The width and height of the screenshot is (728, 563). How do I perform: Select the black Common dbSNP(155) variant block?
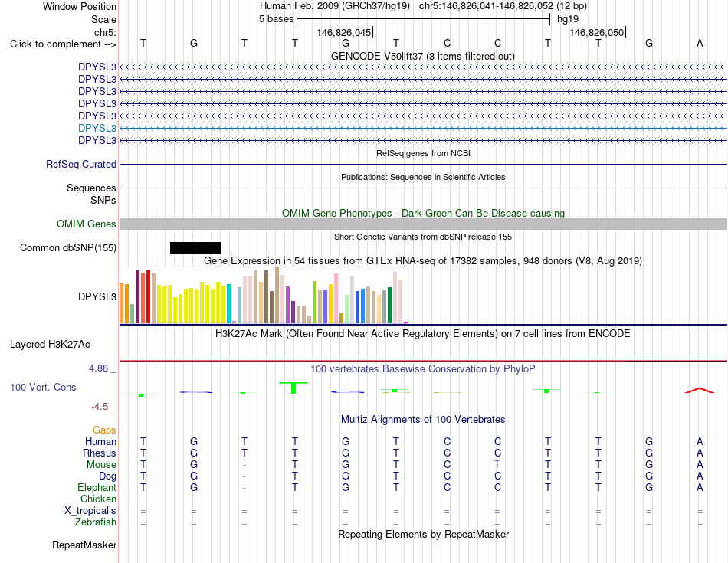tap(195, 248)
